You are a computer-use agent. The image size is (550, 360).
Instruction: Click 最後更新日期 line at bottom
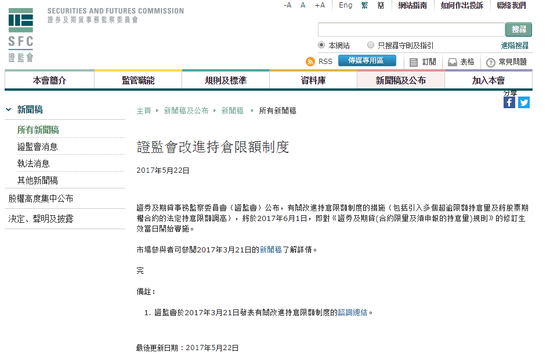pyautogui.click(x=187, y=348)
